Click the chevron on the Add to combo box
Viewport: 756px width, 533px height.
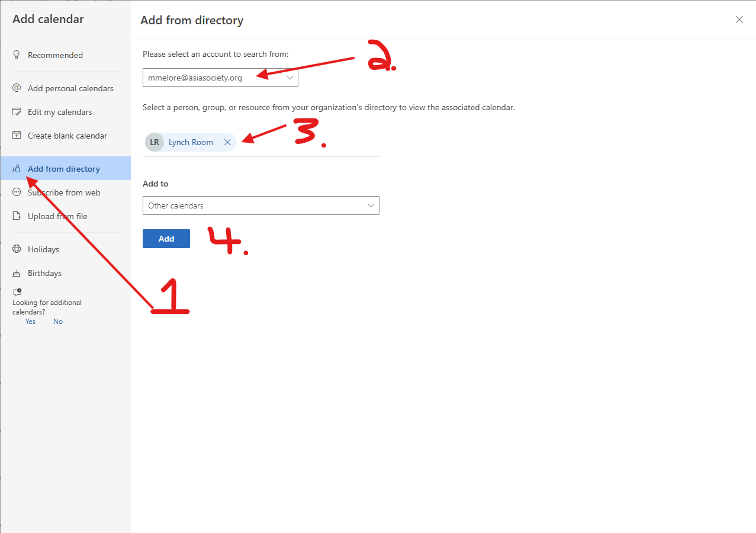371,206
